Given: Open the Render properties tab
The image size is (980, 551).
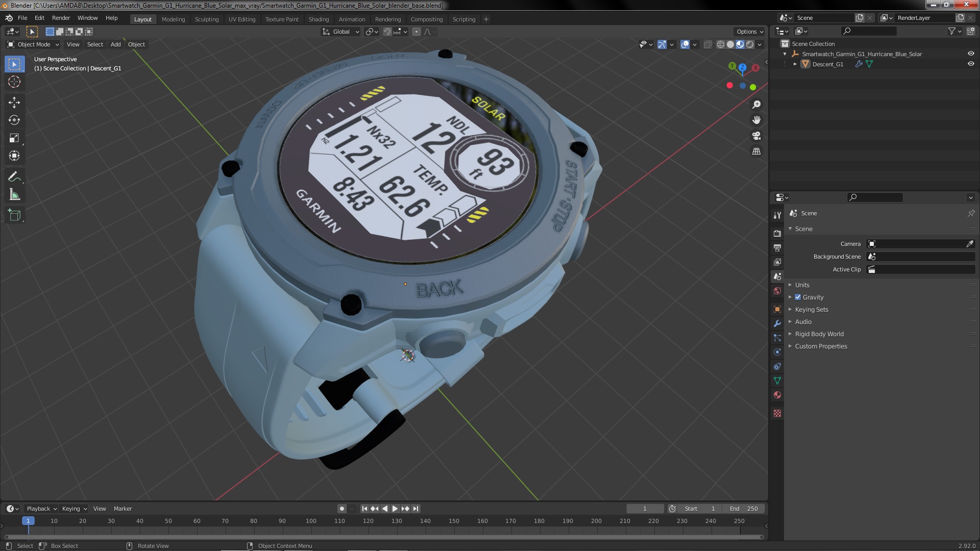Looking at the screenshot, I should [777, 233].
